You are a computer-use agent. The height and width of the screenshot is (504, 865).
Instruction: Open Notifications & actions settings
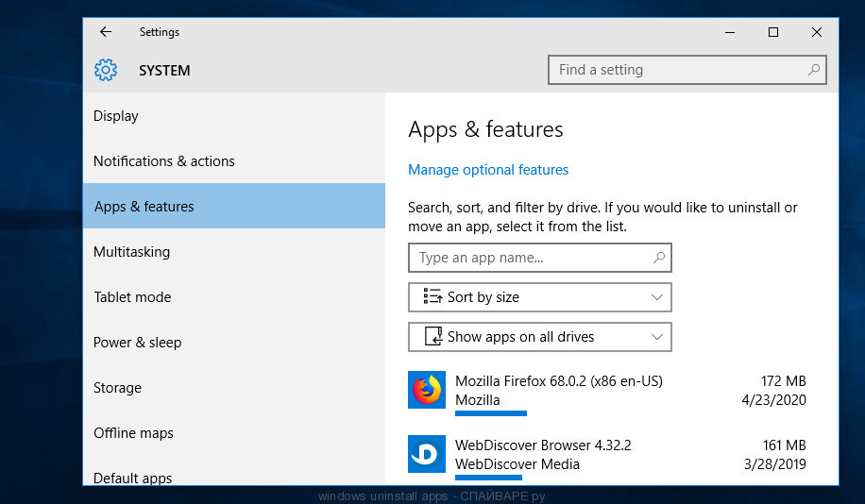234,161
